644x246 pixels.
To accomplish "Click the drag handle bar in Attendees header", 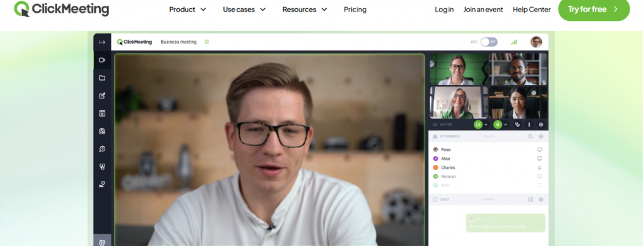I will pyautogui.click(x=488, y=136).
